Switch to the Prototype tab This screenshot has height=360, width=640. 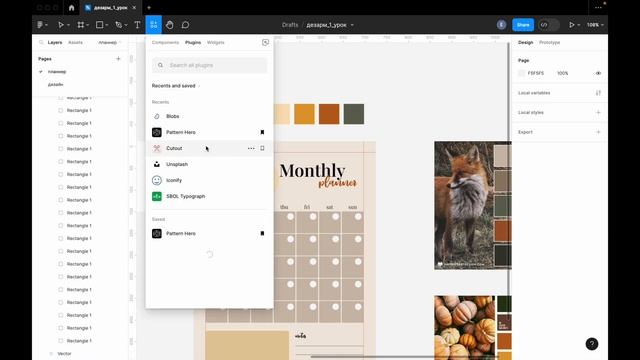[x=549, y=42]
